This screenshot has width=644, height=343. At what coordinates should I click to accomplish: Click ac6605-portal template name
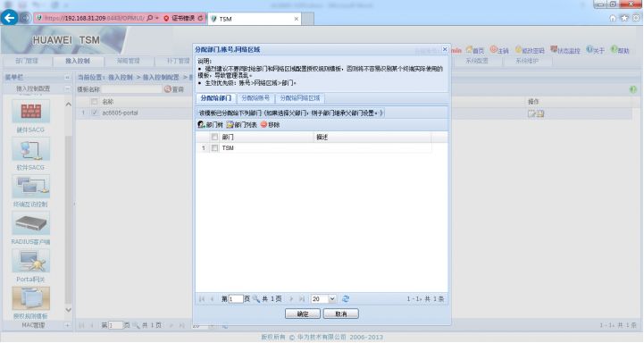(x=120, y=113)
